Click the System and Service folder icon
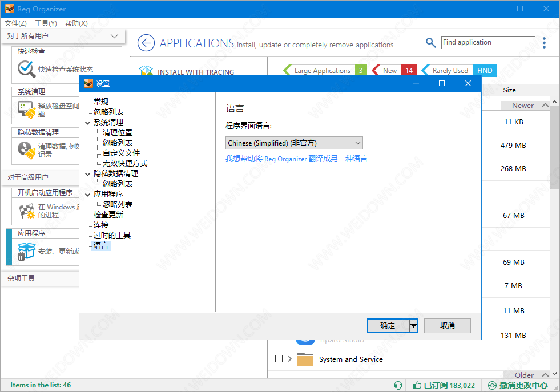This screenshot has width=560, height=392. tap(305, 359)
